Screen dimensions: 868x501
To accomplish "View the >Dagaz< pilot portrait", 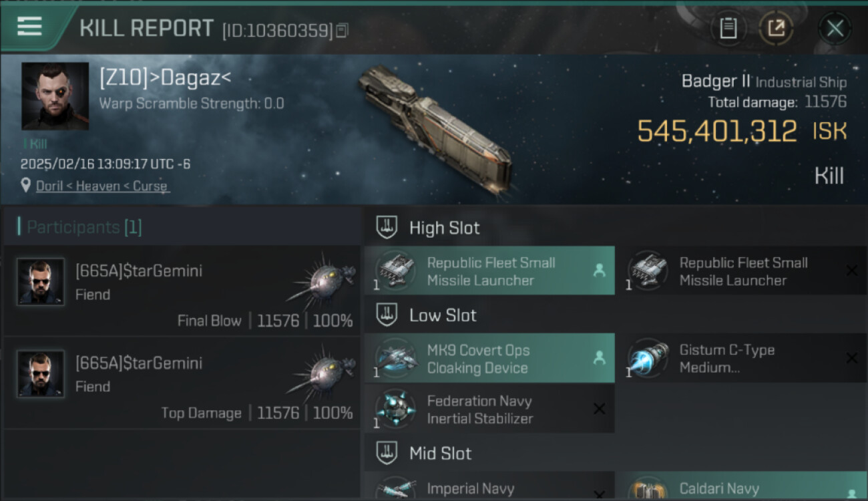I will [x=55, y=96].
